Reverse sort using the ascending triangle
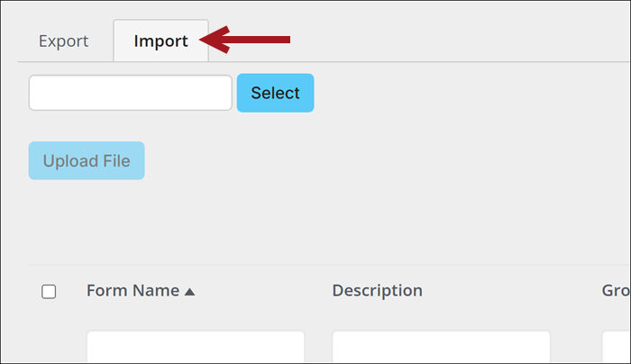This screenshot has height=364, width=631. tap(189, 292)
